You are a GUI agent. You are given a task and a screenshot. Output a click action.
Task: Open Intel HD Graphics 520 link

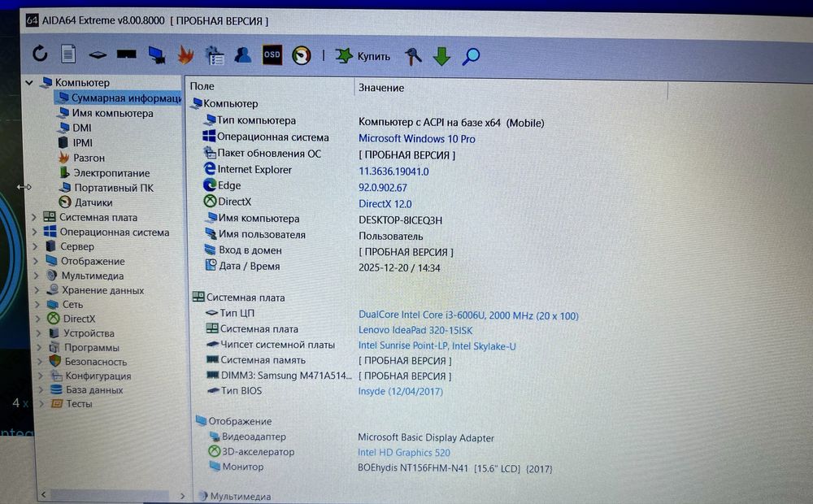[x=404, y=453]
